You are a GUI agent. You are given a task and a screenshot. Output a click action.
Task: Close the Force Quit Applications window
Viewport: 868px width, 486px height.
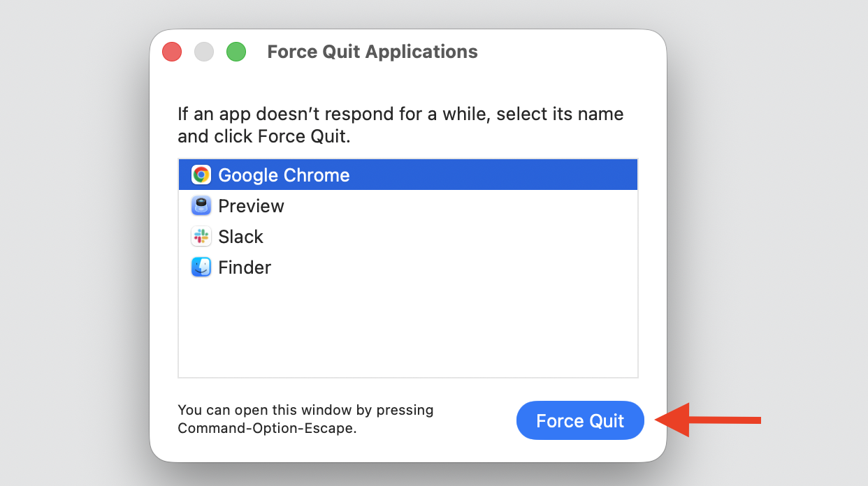(x=172, y=52)
